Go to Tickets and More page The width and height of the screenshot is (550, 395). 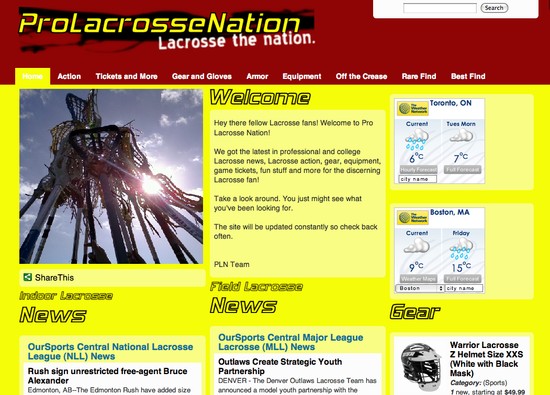click(126, 76)
